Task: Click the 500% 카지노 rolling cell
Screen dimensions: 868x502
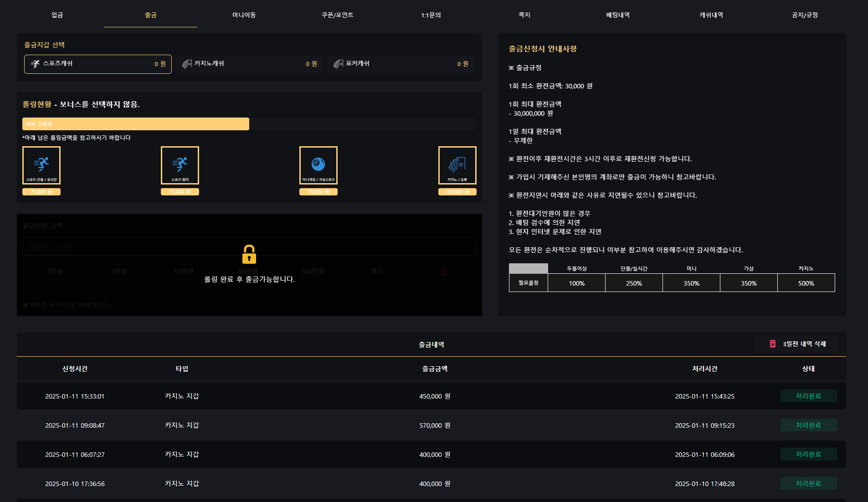Action: [806, 283]
